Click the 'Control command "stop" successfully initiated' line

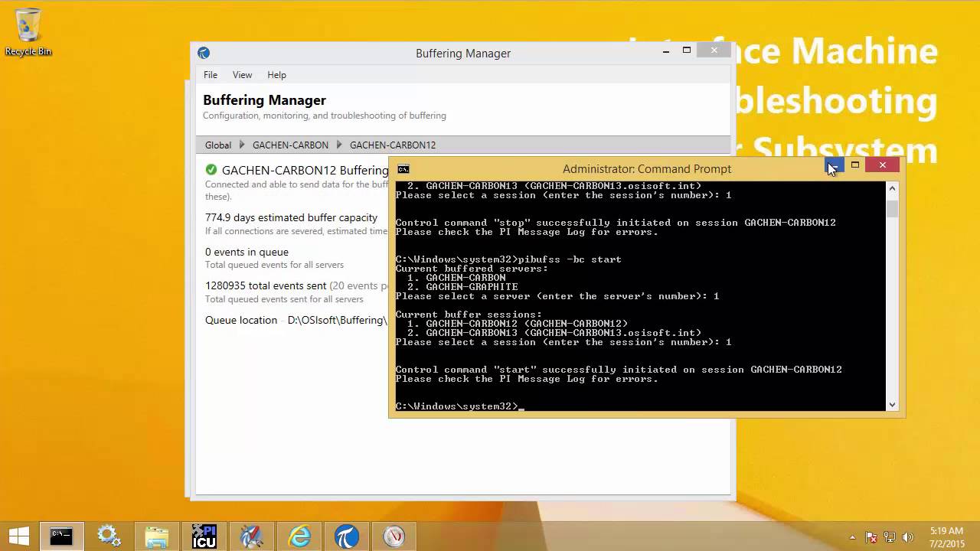pos(616,223)
